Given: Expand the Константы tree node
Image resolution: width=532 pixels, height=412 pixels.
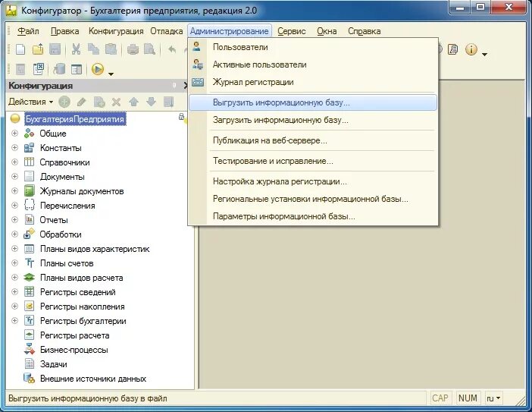Looking at the screenshot, I should 14,147.
